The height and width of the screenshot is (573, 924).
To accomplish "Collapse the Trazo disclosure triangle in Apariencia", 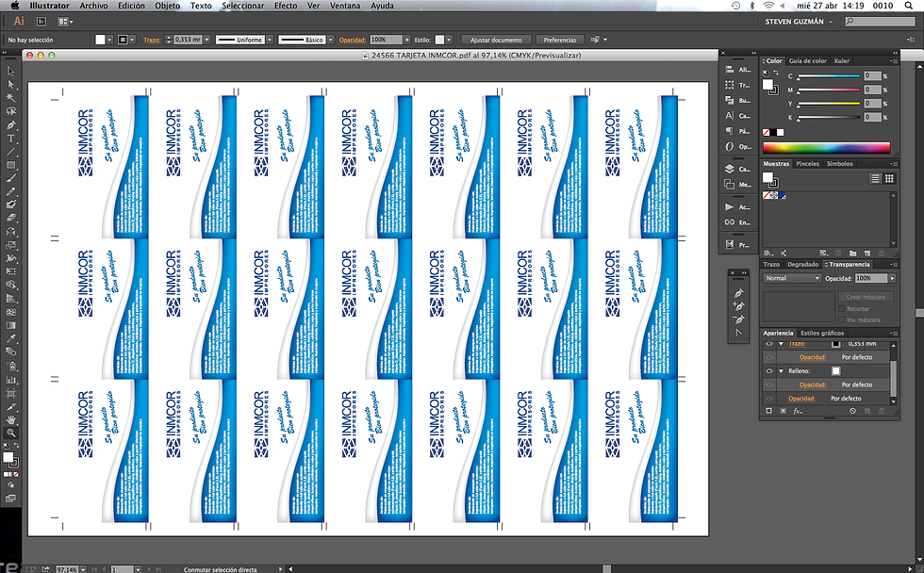I will 782,343.
